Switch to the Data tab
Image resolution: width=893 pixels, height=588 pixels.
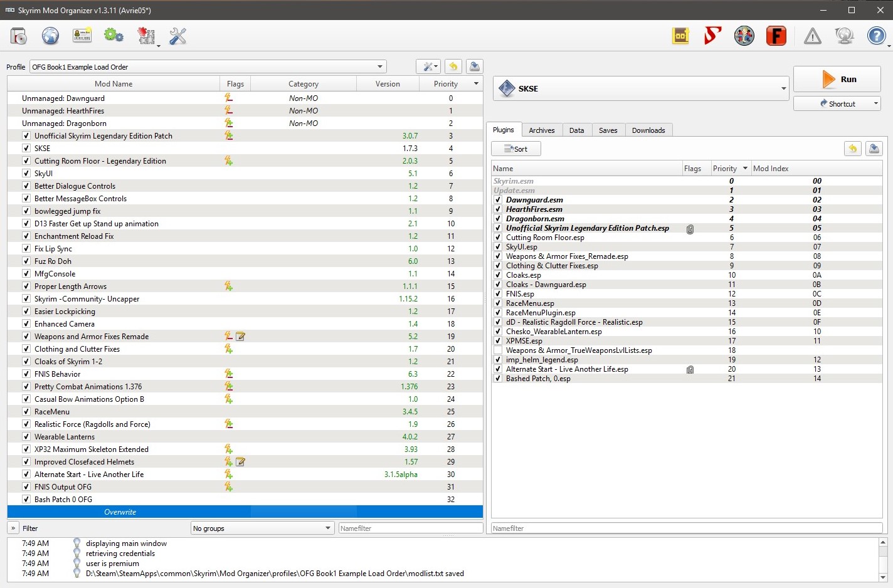tap(577, 130)
